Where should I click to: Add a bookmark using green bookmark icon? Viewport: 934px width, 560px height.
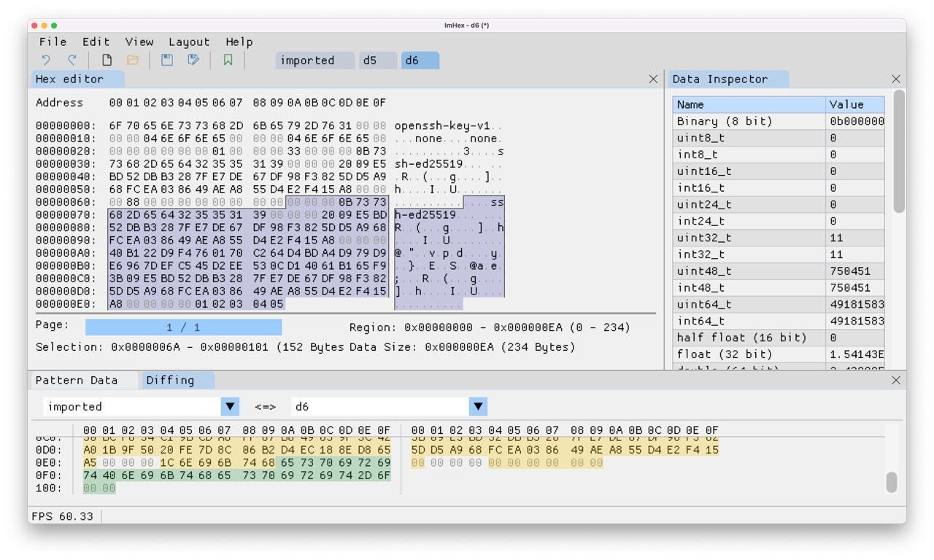228,61
